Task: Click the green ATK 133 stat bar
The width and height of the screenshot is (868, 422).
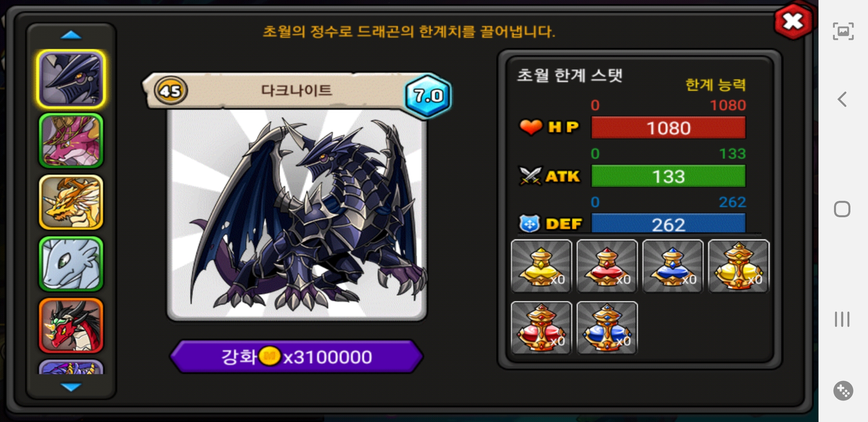Action: (x=668, y=176)
